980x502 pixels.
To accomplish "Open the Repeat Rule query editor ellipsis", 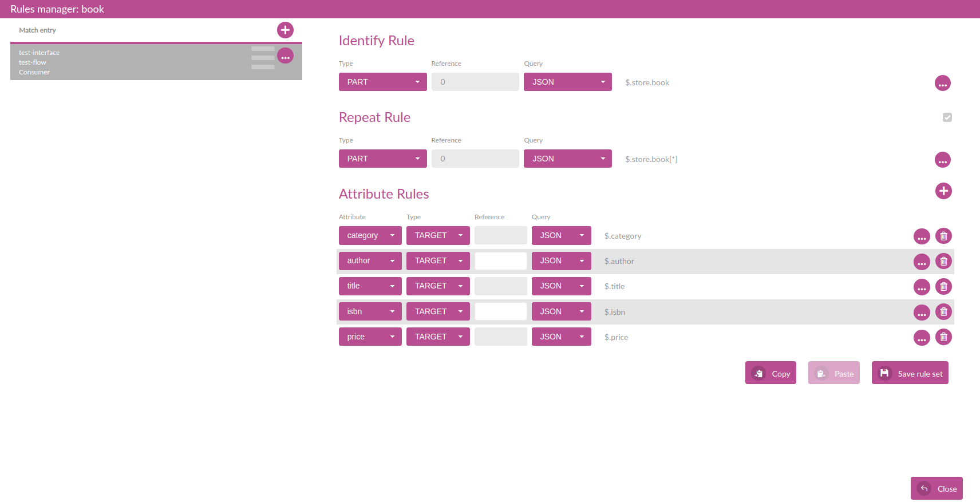I will point(942,160).
